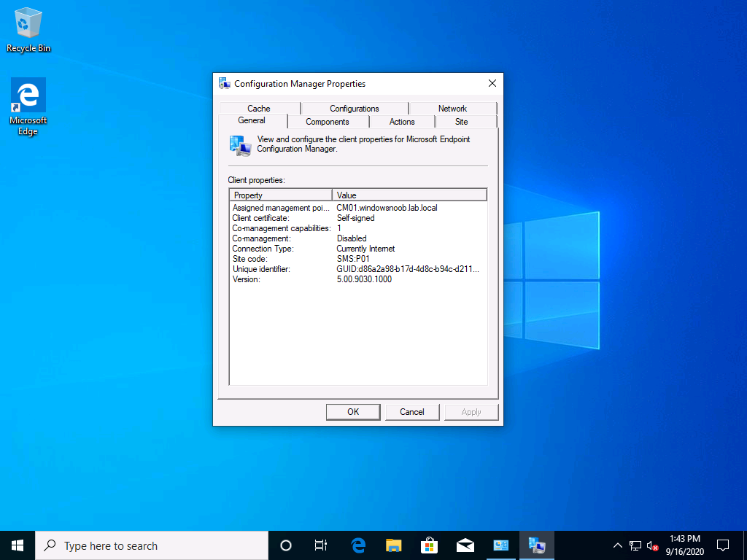
Task: Switch to the Configurations tab
Action: (355, 109)
